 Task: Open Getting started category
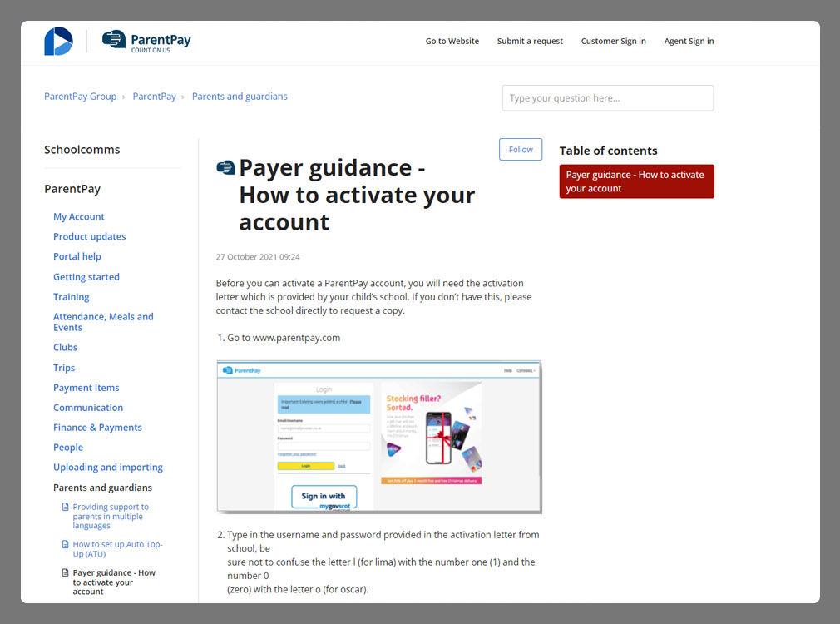pos(86,276)
